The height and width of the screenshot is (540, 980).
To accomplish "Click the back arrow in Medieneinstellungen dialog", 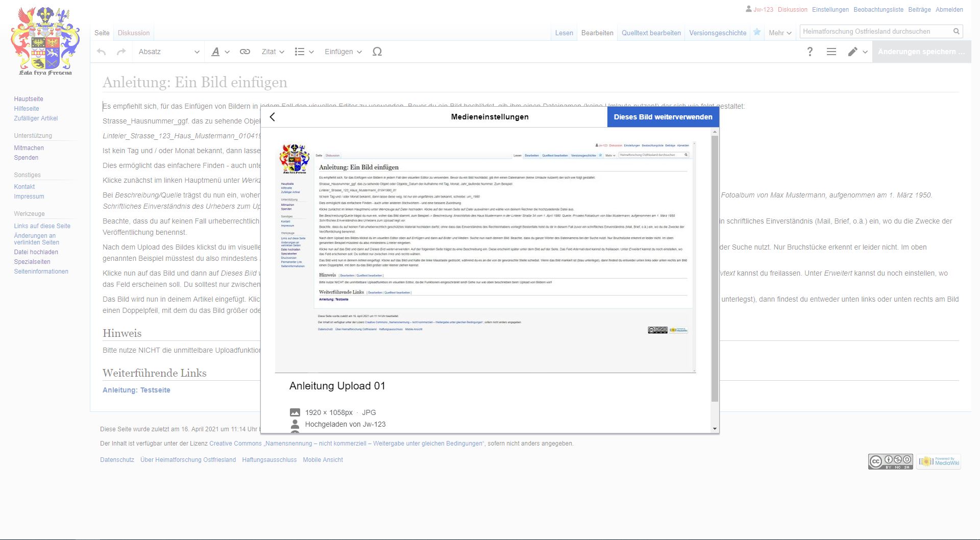I will pos(273,117).
